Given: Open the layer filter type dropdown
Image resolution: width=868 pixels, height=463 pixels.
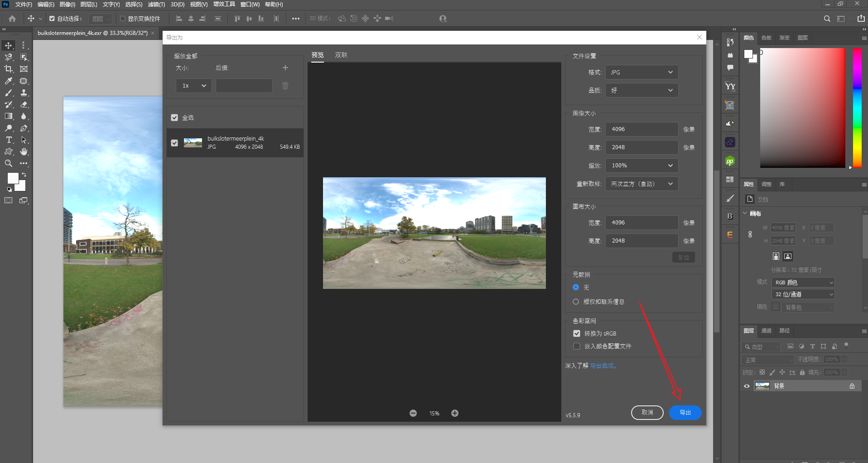Looking at the screenshot, I should click(761, 347).
